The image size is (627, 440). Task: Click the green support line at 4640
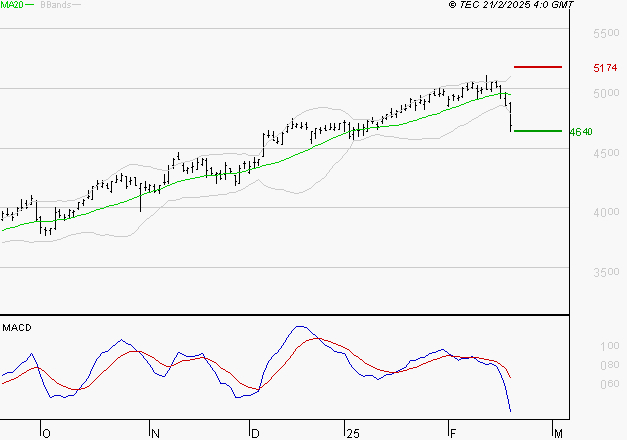coord(538,131)
